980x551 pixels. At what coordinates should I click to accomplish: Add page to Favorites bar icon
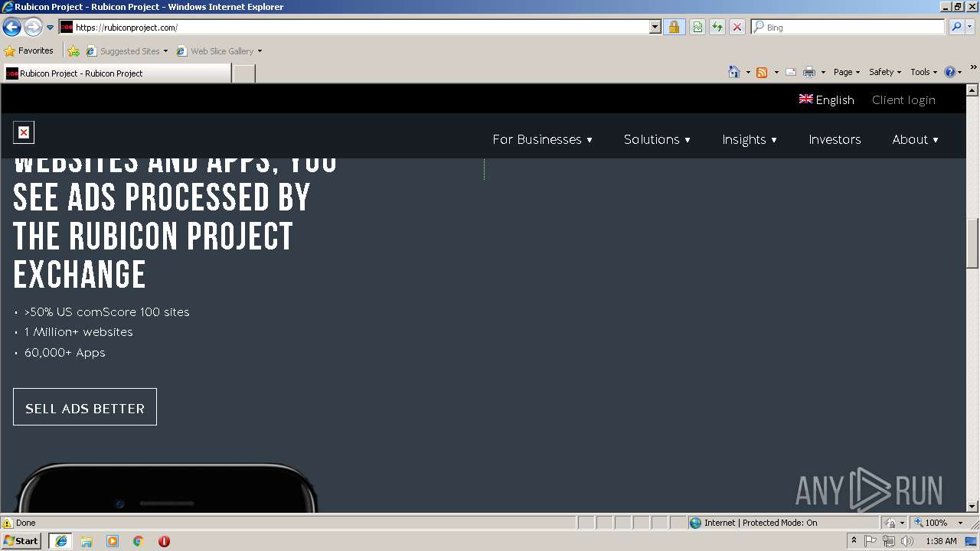(73, 51)
